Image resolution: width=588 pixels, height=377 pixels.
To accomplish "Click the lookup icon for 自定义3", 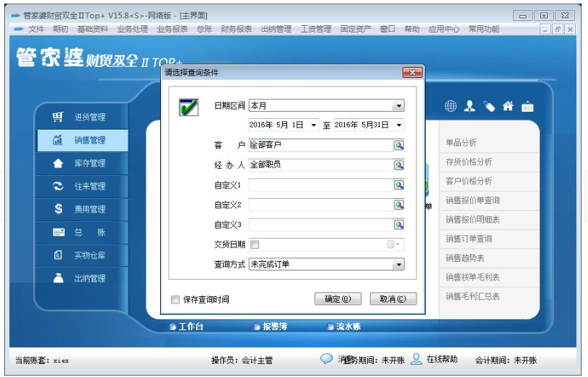I will (x=399, y=225).
